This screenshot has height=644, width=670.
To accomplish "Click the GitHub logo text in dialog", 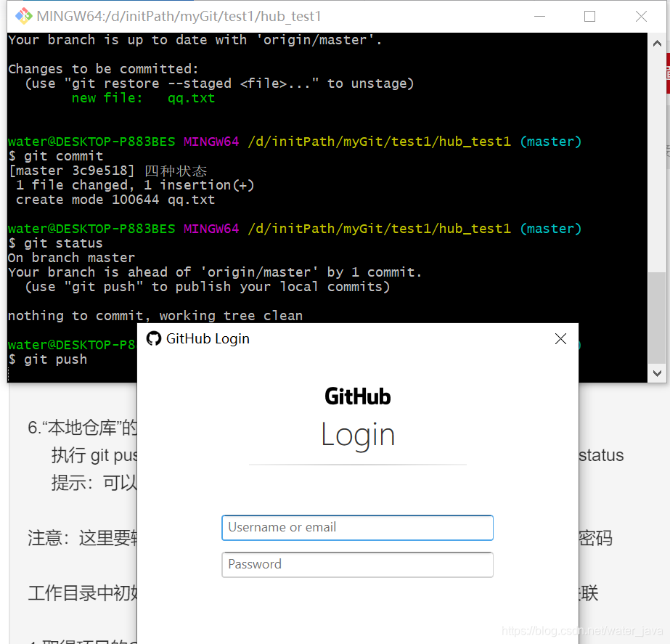I will pos(358,396).
